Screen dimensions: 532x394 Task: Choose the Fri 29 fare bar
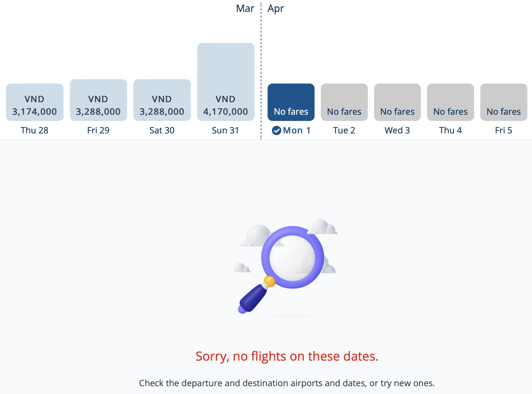[x=98, y=100]
